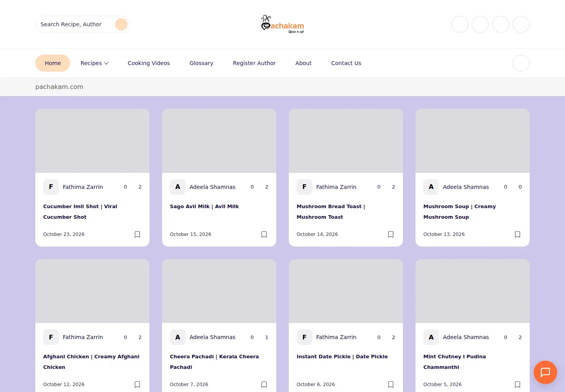565x392 pixels.
Task: Click the orange search button
Action: pyautogui.click(x=121, y=24)
